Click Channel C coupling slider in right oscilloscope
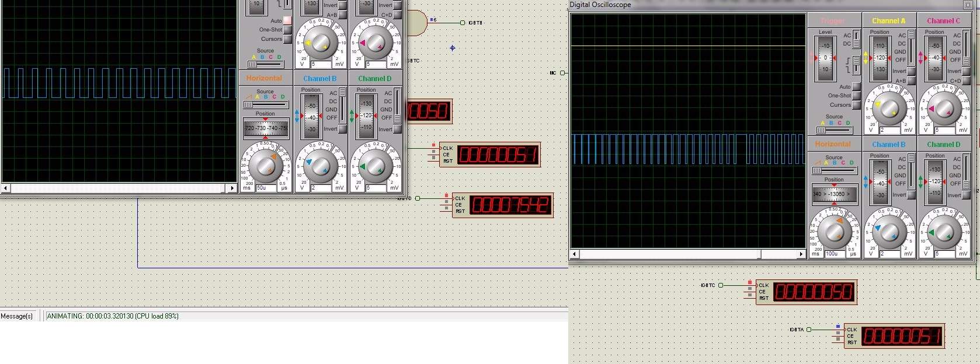The width and height of the screenshot is (980, 364). pyautogui.click(x=966, y=47)
